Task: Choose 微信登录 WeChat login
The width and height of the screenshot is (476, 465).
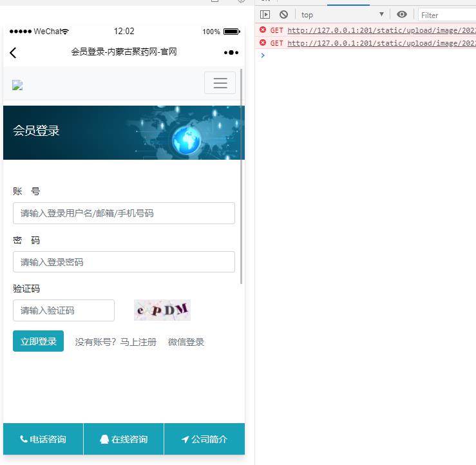Action: (186, 342)
